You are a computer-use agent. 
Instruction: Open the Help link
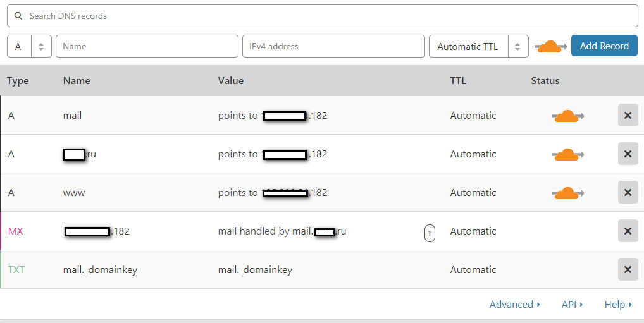pyautogui.click(x=618, y=305)
